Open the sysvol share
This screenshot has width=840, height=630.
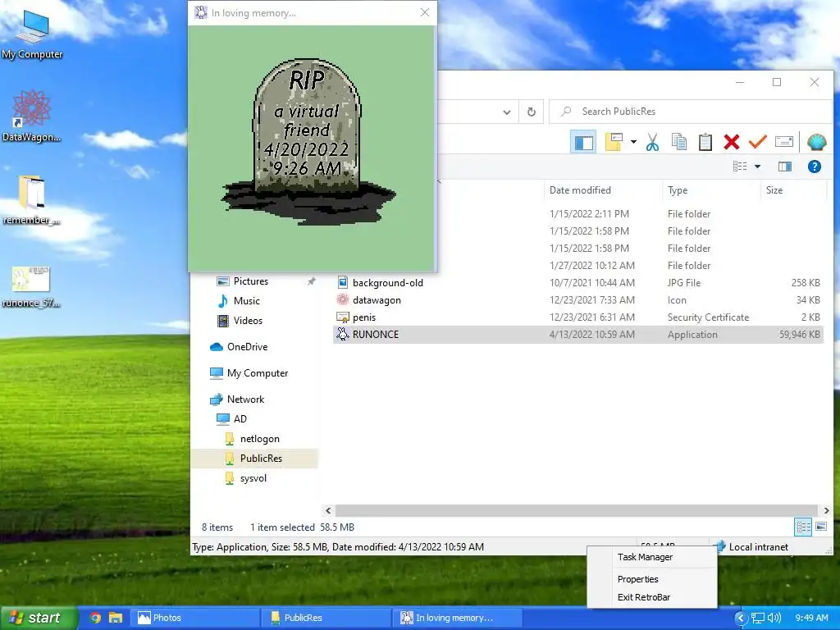[253, 478]
